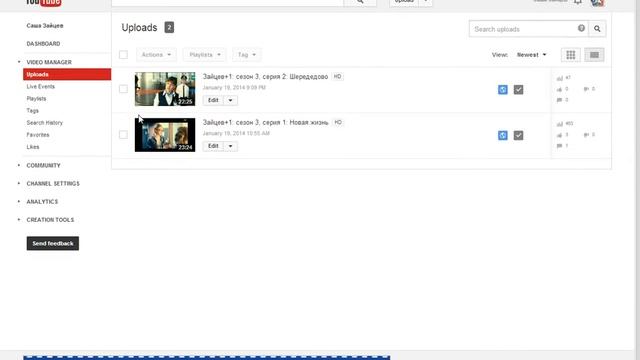Open the dropdown arrow next to Upload
The image size is (640, 360).
coord(426,2)
